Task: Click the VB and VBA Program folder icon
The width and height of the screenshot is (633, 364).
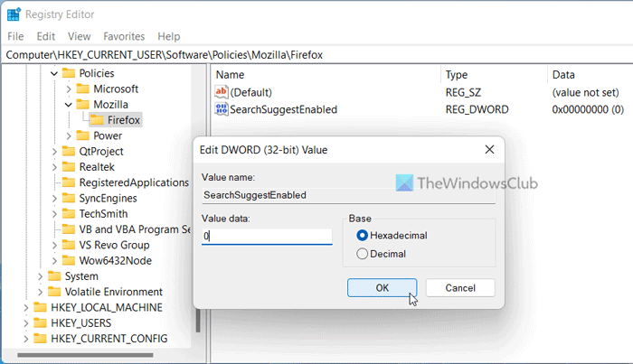Action: pyautogui.click(x=69, y=229)
